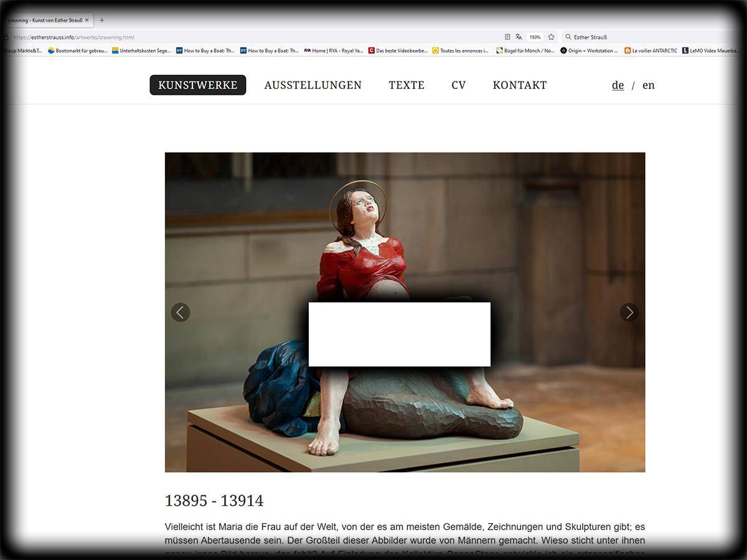Bookmark this page with the star icon
This screenshot has height=560, width=747.
click(x=551, y=37)
